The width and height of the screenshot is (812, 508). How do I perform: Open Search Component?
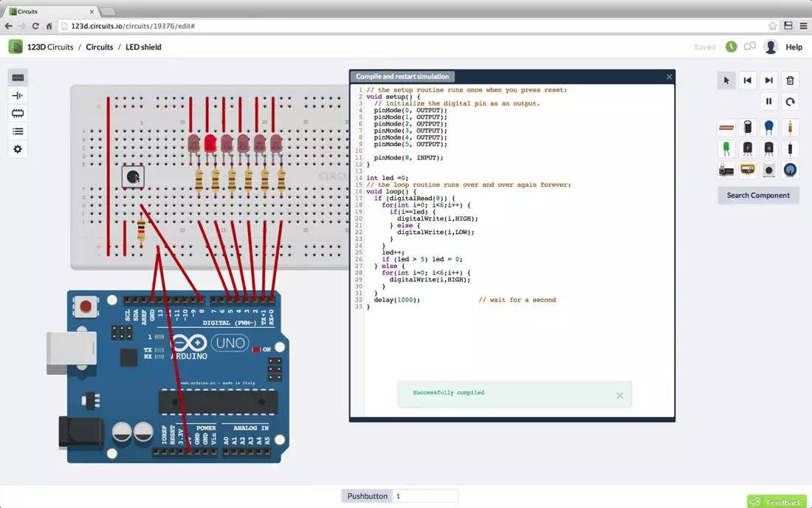pos(758,195)
